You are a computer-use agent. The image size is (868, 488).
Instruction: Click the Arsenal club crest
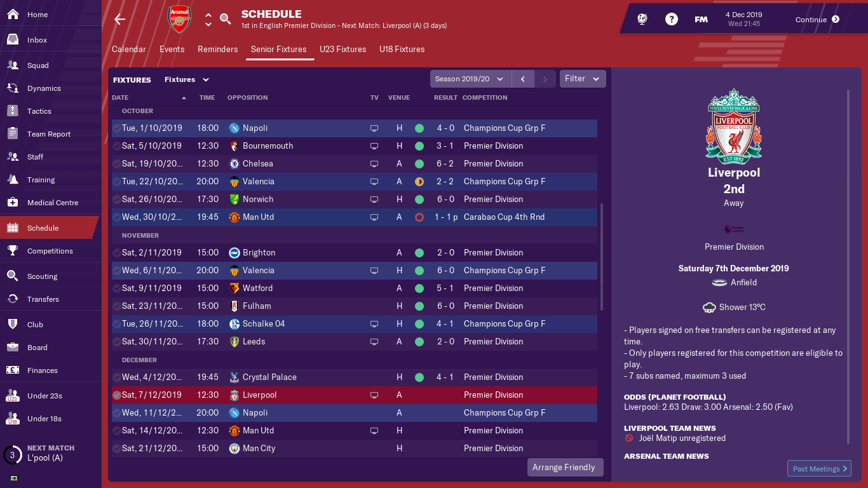pos(179,19)
